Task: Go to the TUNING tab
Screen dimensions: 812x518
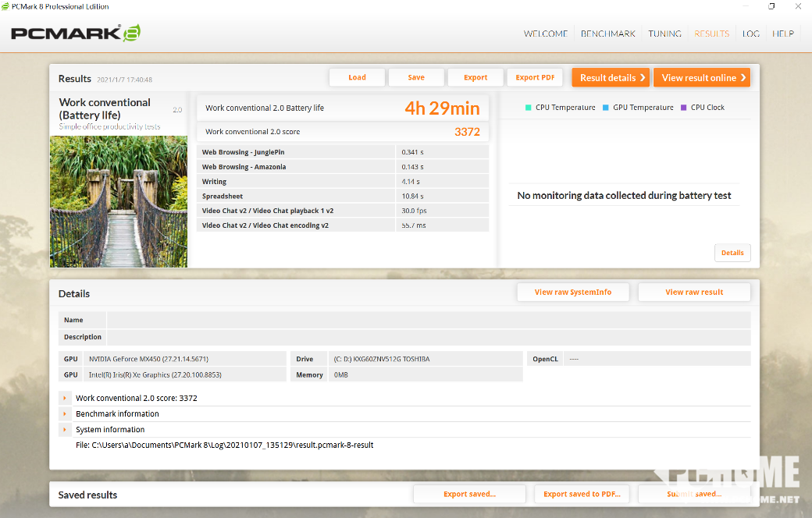Action: [x=664, y=34]
